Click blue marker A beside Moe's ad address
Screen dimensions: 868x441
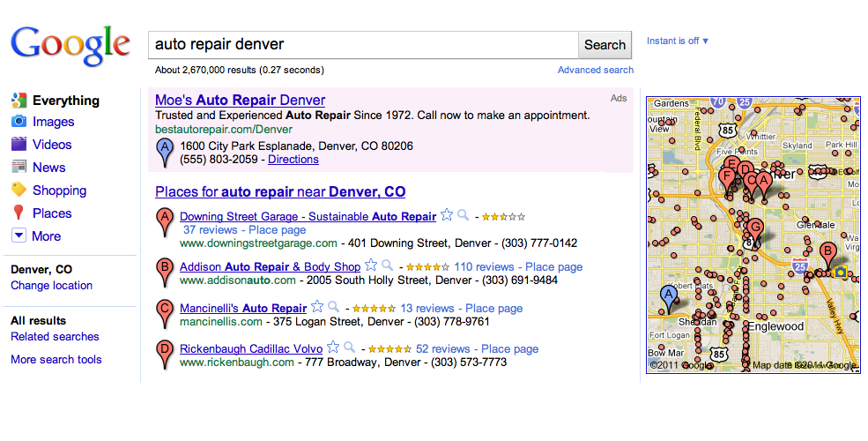[x=165, y=153]
